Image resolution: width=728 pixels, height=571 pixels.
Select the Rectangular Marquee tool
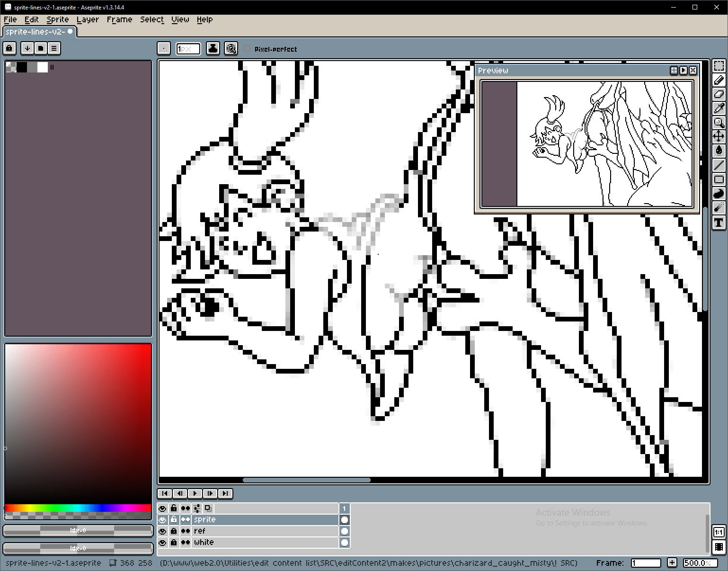tap(719, 66)
